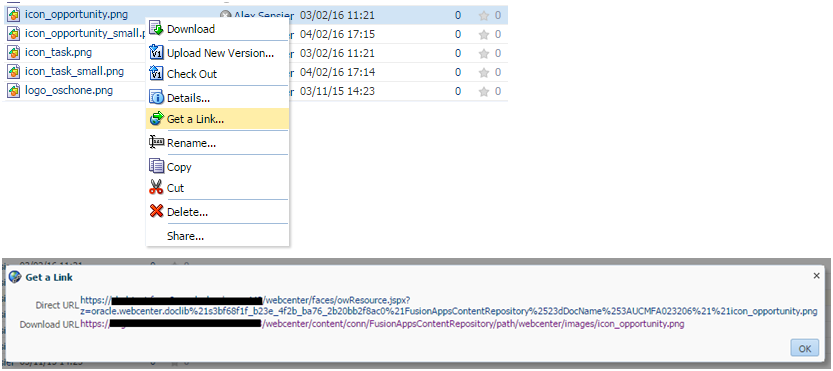
Task: Select Copy from the context menu
Action: 218,167
